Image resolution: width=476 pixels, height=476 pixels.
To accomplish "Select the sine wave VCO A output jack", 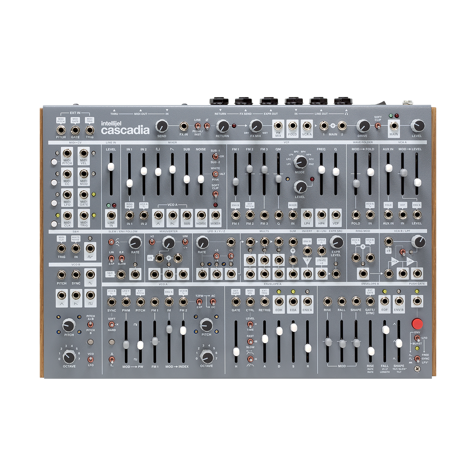I will click(x=158, y=216).
